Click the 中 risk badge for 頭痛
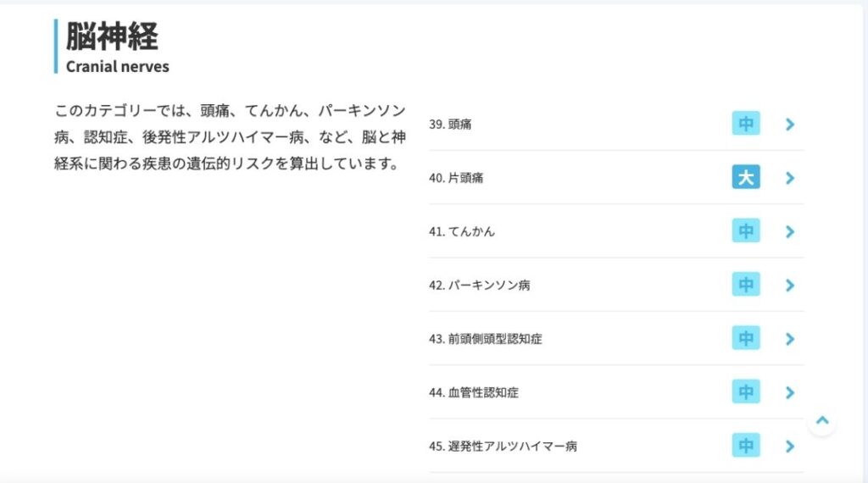The image size is (868, 483). [746, 125]
